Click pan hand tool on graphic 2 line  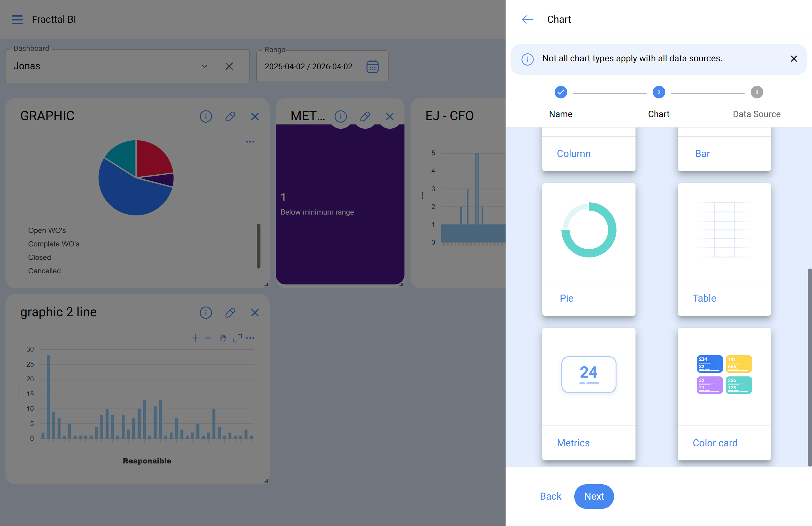point(223,338)
